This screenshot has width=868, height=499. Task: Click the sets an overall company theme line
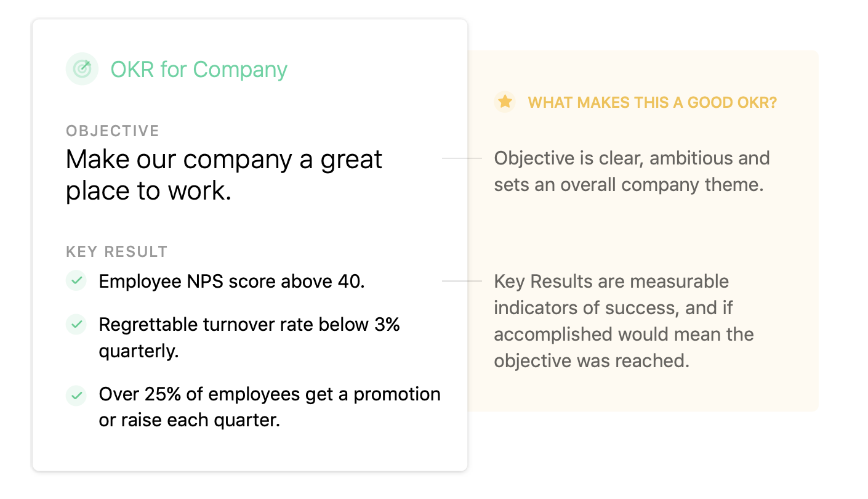629,185
